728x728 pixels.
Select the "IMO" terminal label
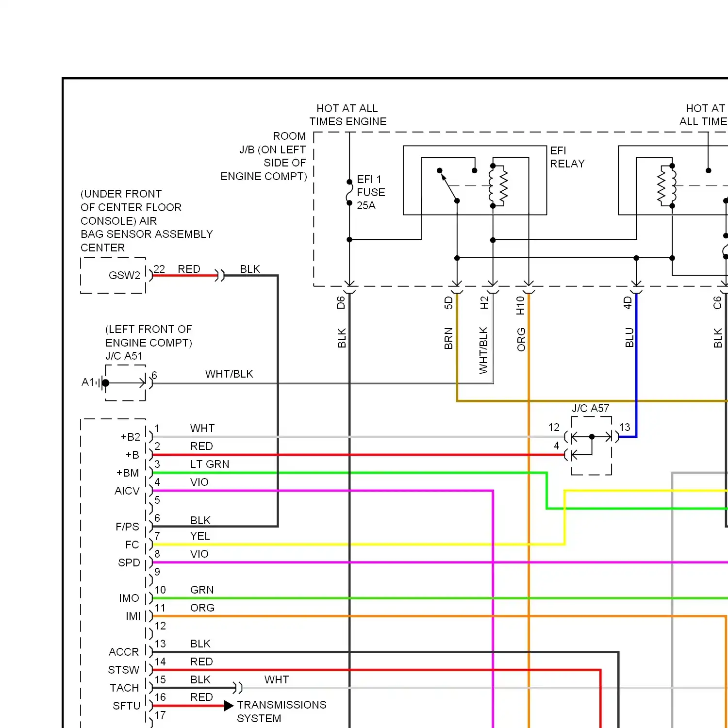tap(129, 598)
